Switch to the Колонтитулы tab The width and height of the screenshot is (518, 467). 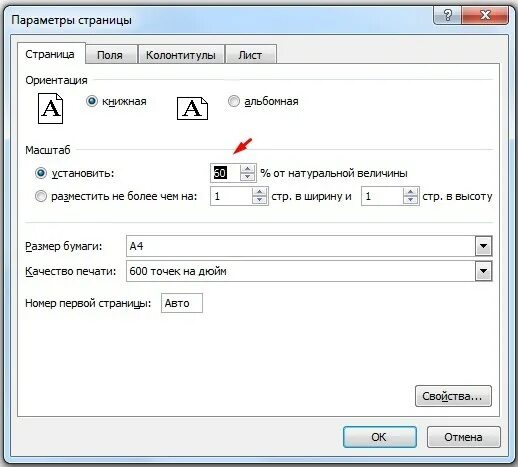[x=181, y=55]
